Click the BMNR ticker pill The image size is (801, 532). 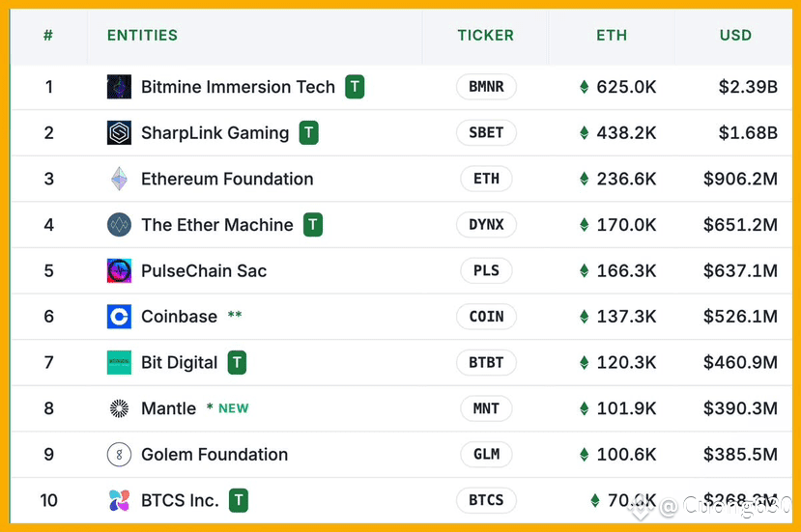point(486,87)
